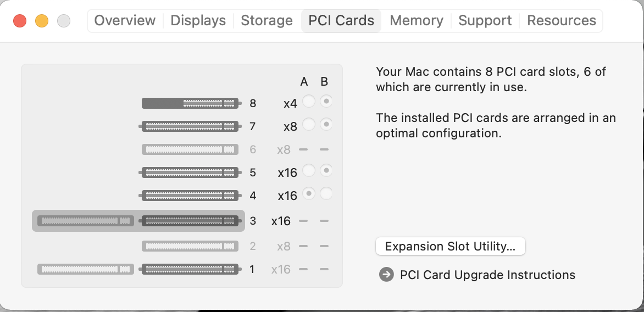Click the PCI slot 8 card icon
Screen dimensions: 644x312
click(x=190, y=103)
